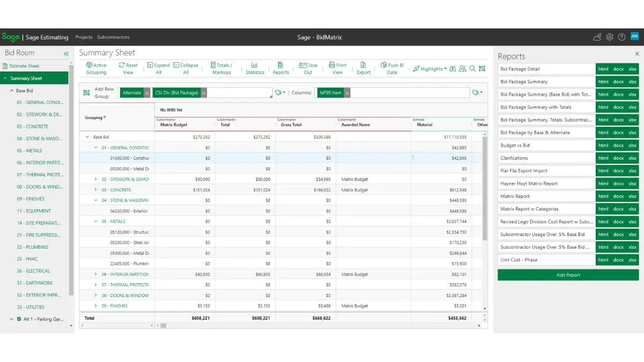Click the Close Out icon
Viewport: 644px width, 362px height.
(302, 65)
